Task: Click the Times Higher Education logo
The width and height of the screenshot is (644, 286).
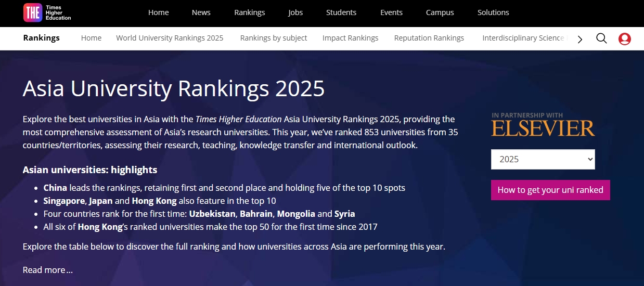Action: 47,13
